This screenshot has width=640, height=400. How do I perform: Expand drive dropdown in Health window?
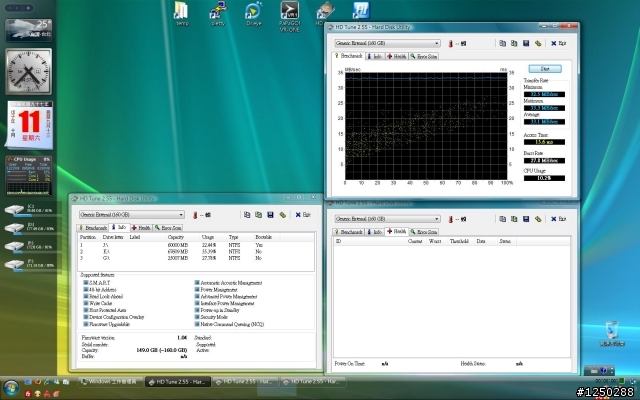[x=437, y=219]
